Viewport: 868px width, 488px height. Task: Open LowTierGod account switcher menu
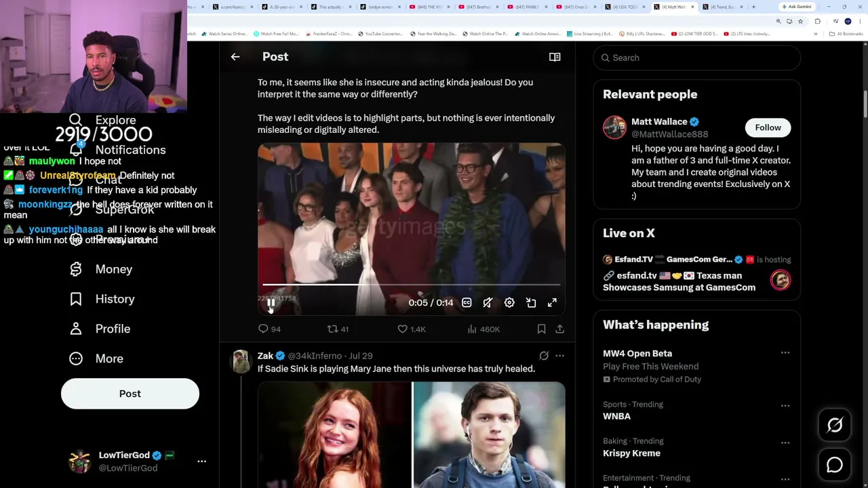201,461
